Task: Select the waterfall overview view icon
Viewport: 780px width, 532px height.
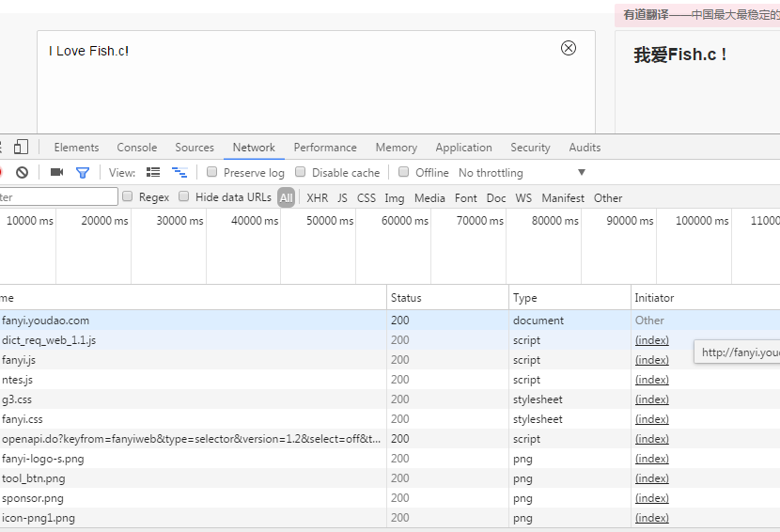Action: pyautogui.click(x=179, y=173)
